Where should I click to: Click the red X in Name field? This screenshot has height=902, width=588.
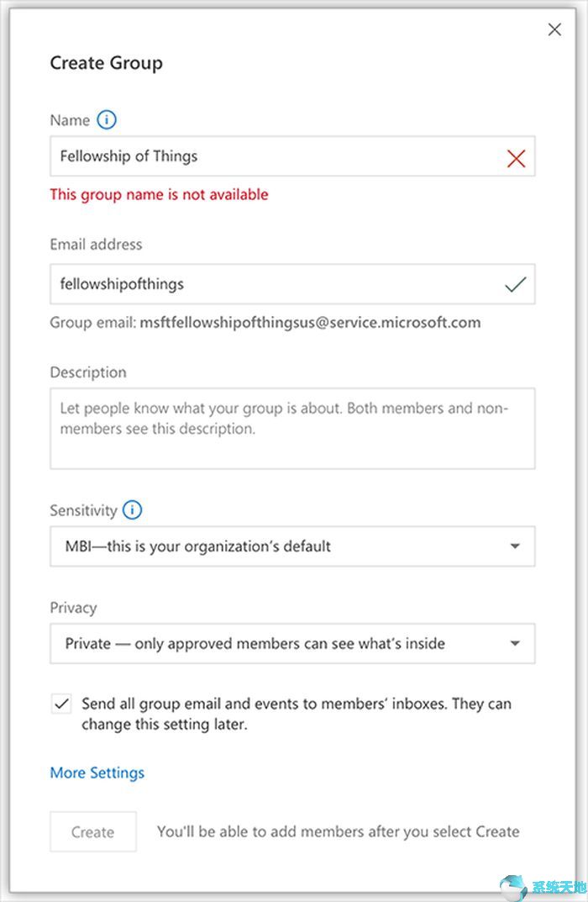point(516,158)
